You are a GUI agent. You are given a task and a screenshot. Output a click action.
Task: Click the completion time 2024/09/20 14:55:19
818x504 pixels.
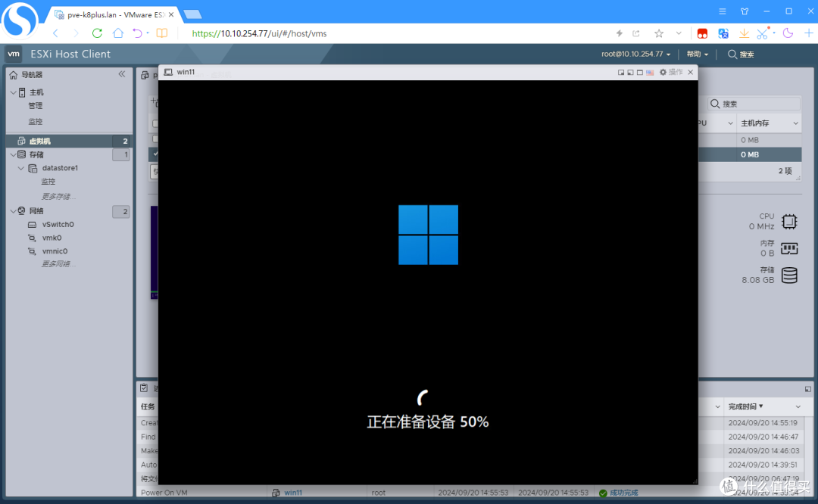click(x=763, y=423)
